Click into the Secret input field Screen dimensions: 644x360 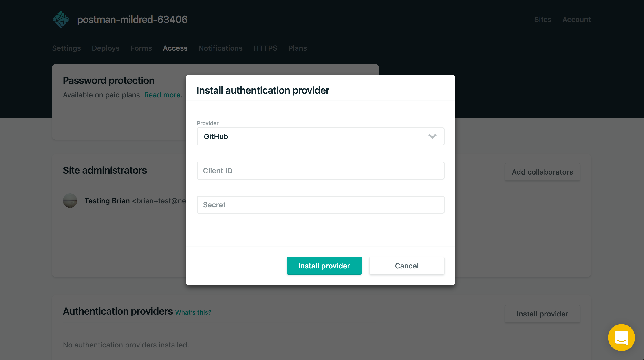coord(320,205)
